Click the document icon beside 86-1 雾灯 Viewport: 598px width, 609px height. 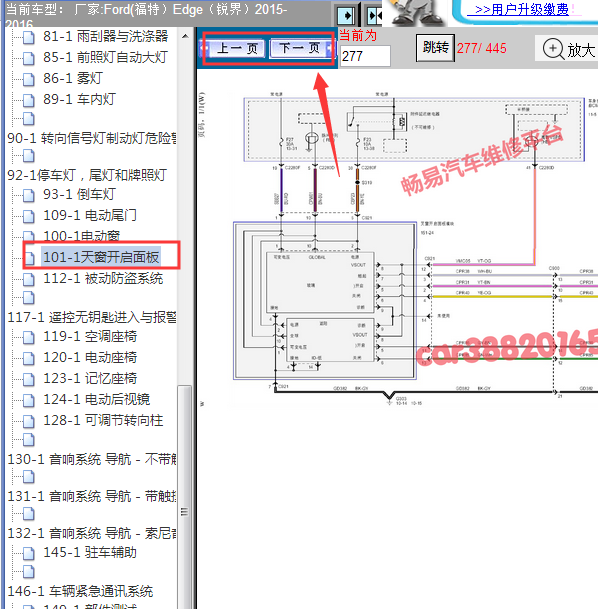(x=28, y=79)
